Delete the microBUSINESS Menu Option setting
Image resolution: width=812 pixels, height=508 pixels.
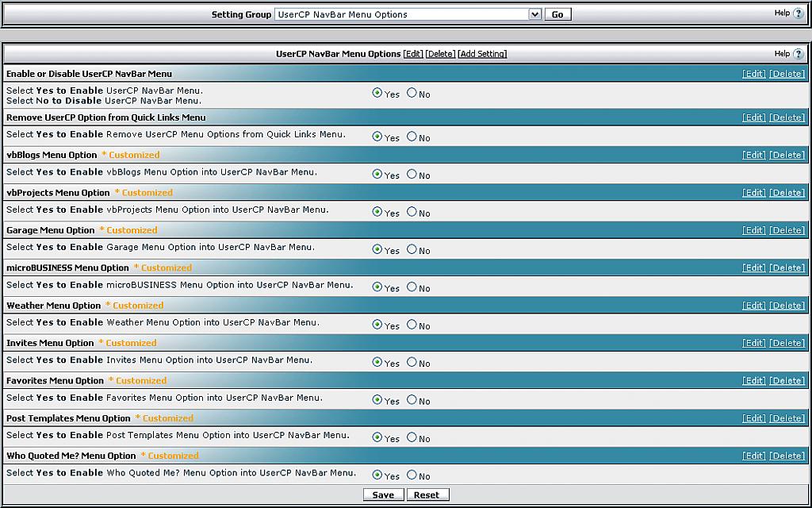tap(787, 268)
